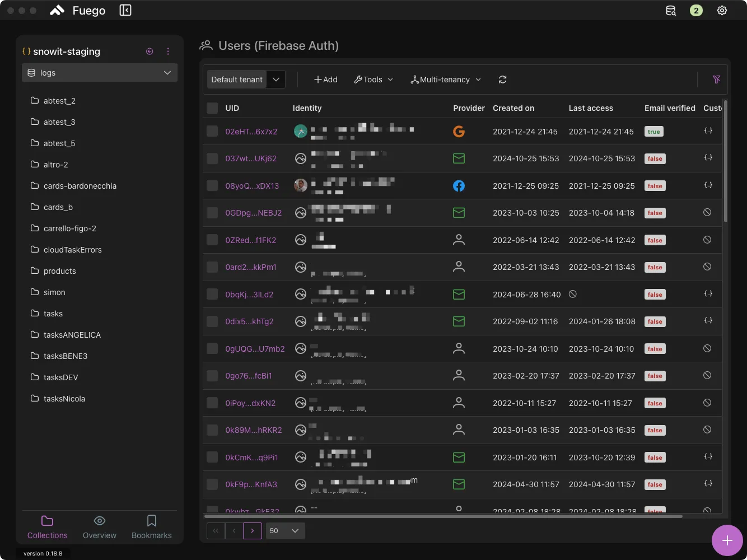The width and height of the screenshot is (747, 560).
Task: Select the tasks collection in the sidebar
Action: (53, 313)
